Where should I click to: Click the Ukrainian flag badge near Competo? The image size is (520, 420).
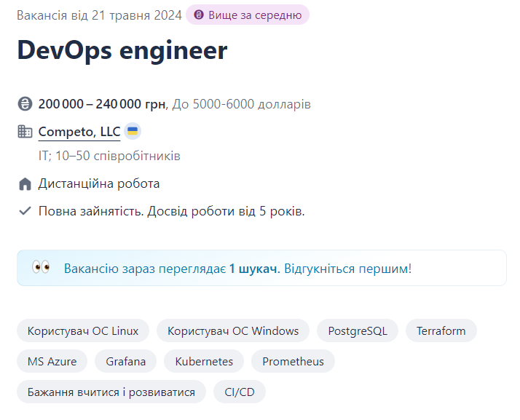click(133, 132)
